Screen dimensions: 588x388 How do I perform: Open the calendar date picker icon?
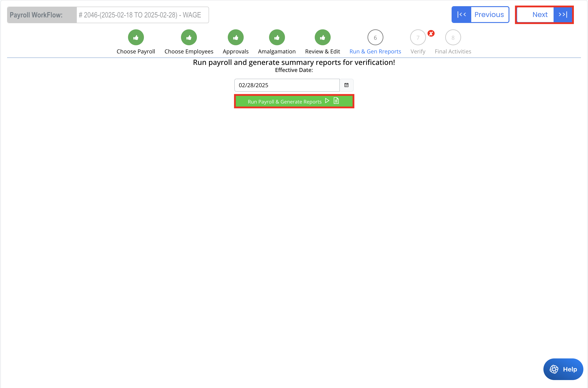346,85
